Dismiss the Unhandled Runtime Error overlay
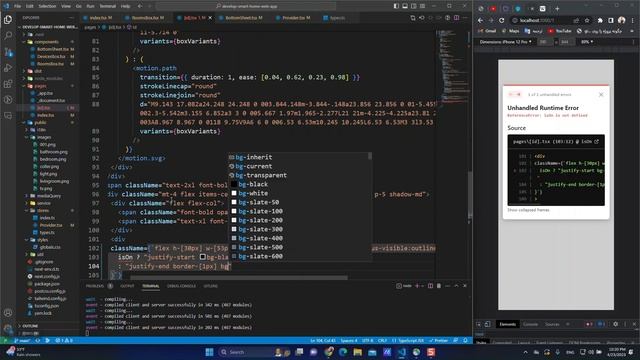The image size is (640, 360). coord(601,94)
